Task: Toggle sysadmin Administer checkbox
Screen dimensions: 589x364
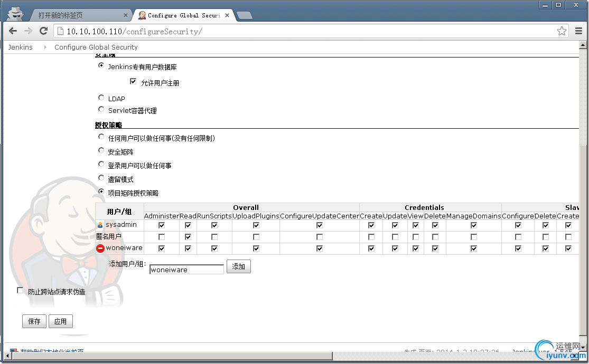Action: [162, 225]
